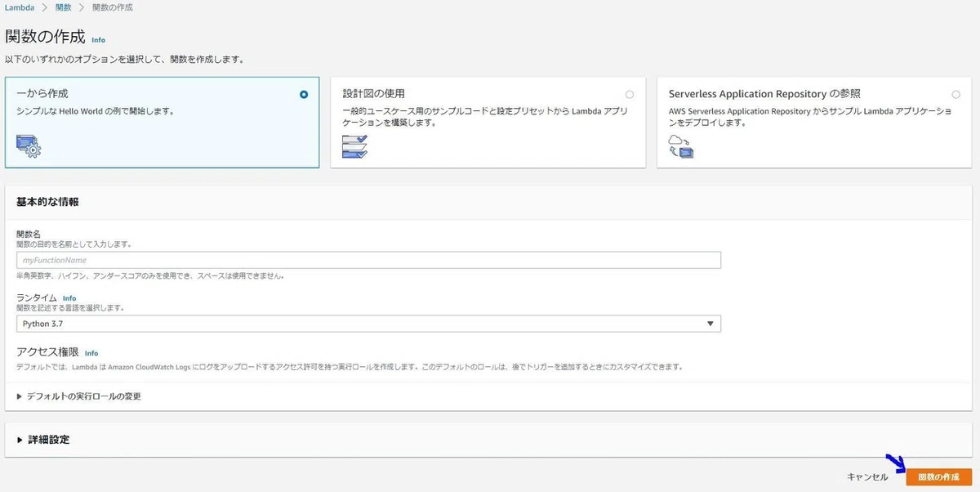Click the 設計図の使用 checklist icon
The image size is (980, 492).
(x=354, y=146)
